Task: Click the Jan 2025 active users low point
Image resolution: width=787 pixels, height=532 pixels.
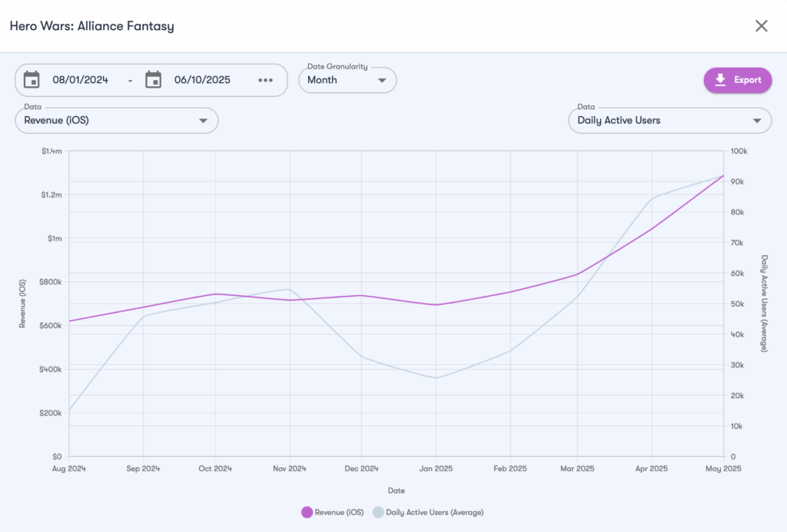Action: 437,377
